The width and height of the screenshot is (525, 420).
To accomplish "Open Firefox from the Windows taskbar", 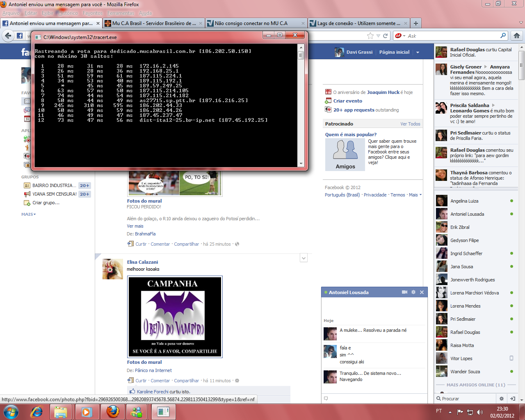I will click(x=113, y=411).
